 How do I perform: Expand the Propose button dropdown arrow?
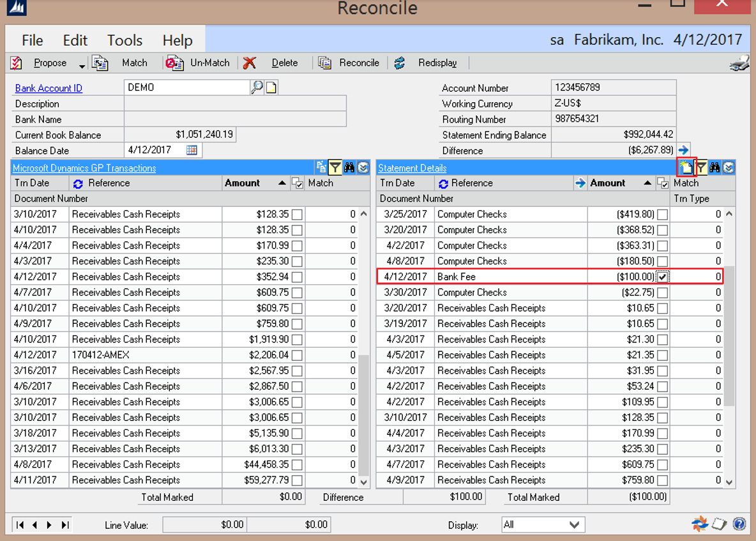82,65
